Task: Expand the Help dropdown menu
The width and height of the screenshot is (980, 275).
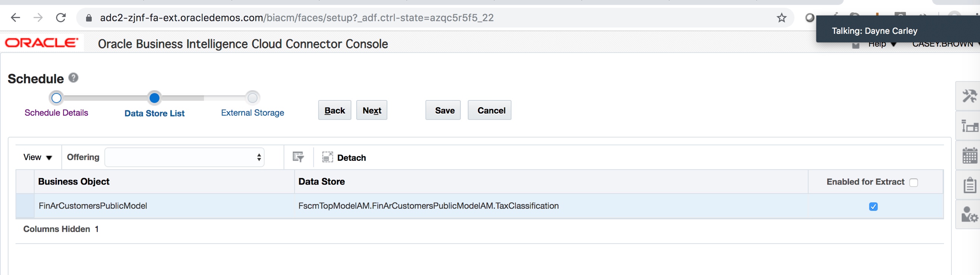Action: [881, 44]
